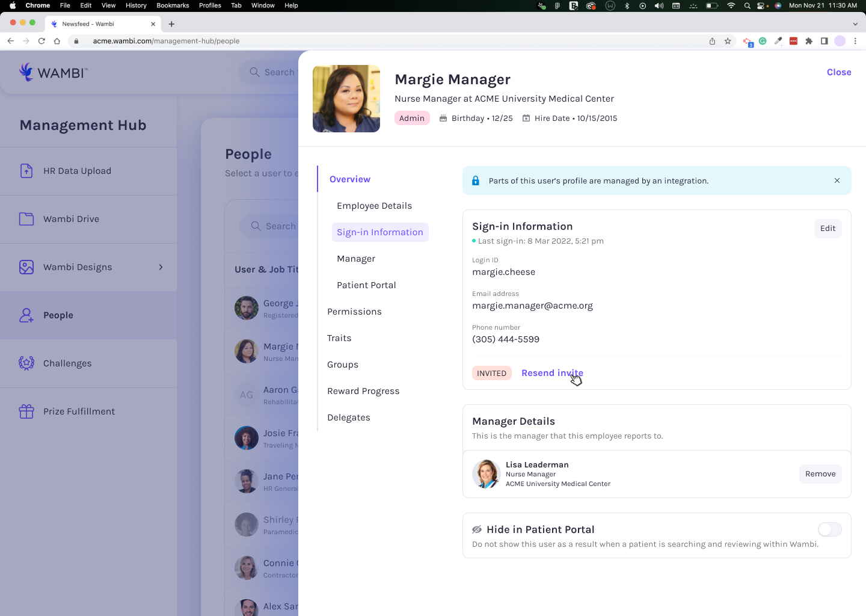
Task: Click browser back arrow
Action: click(x=10, y=41)
